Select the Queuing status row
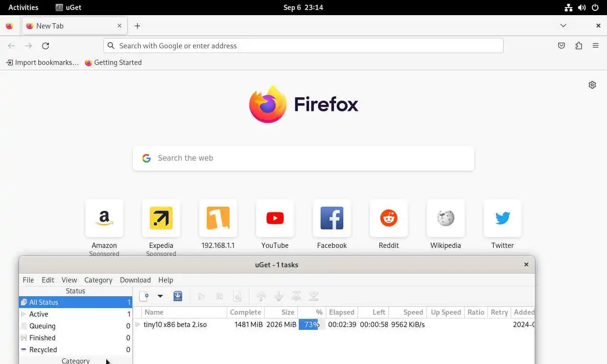 75,326
